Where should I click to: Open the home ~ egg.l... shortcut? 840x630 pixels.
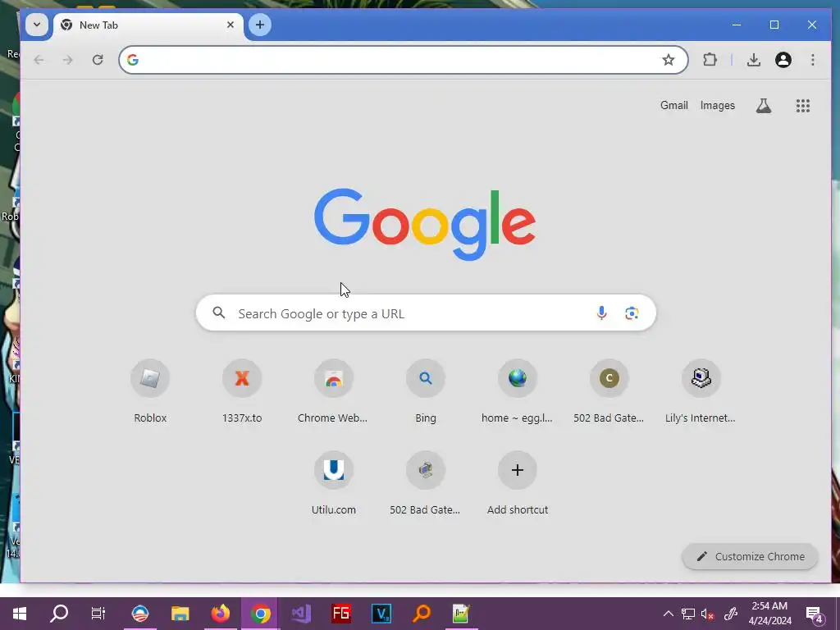(x=518, y=391)
